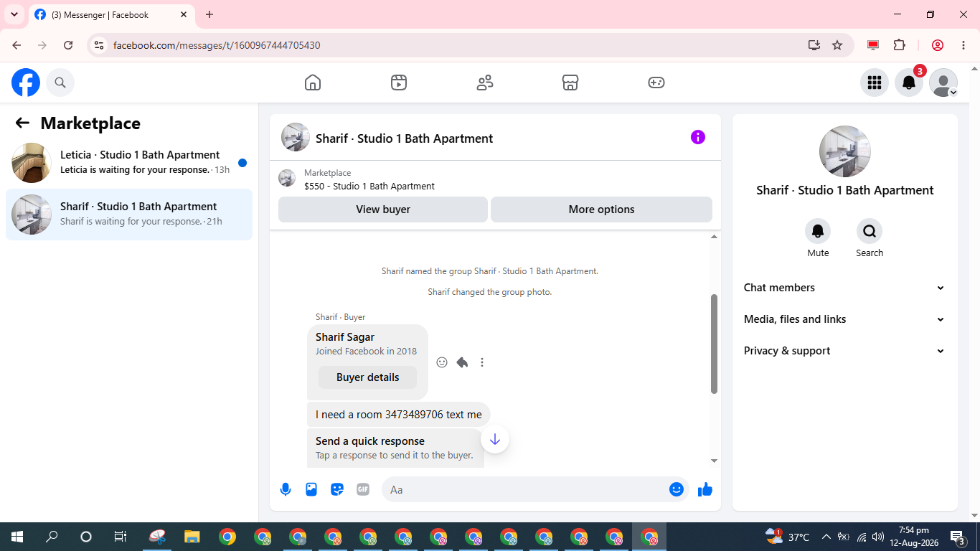This screenshot has height=551, width=980.
Task: Open the Chrome profile icon
Action: pos(938,45)
